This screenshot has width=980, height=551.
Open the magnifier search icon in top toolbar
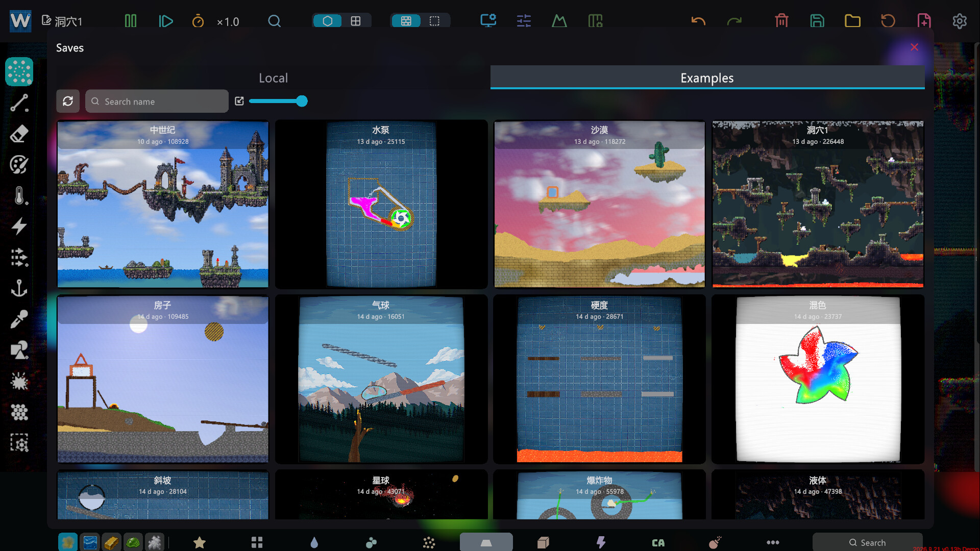pos(274,21)
